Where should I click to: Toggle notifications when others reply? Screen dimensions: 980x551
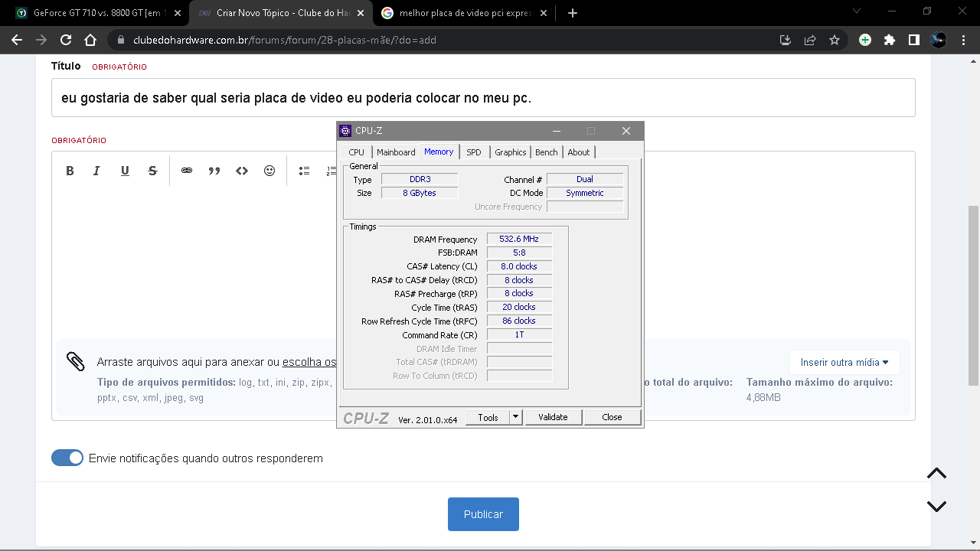click(x=67, y=458)
